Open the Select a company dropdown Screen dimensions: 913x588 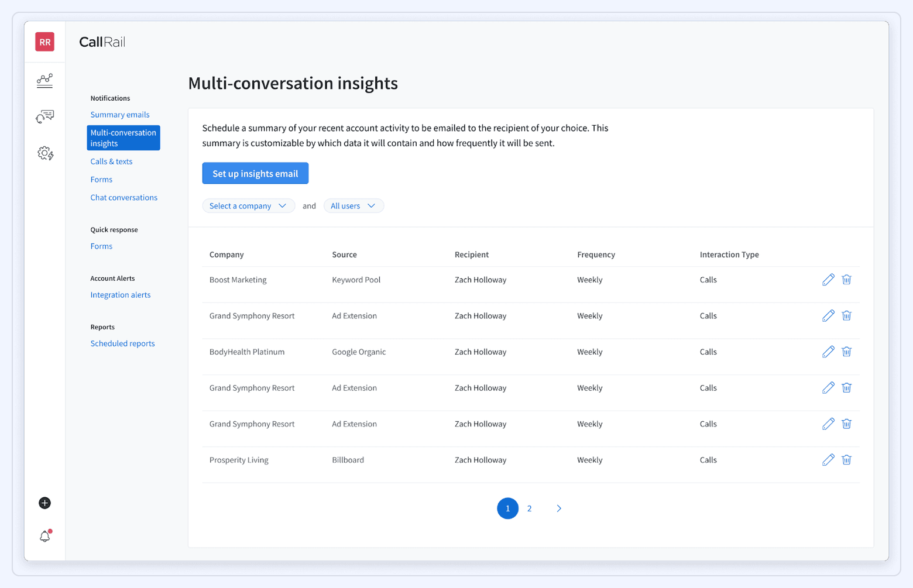tap(248, 205)
